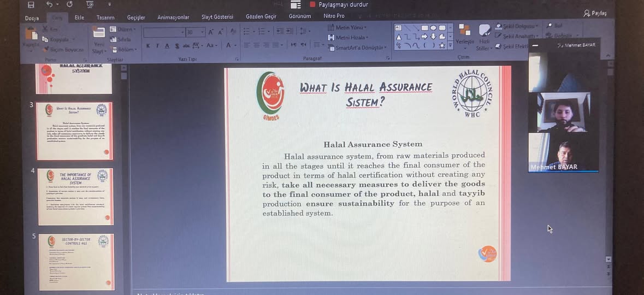
Task: Open the Yazı Tipi dialog launcher
Action: tap(237, 59)
